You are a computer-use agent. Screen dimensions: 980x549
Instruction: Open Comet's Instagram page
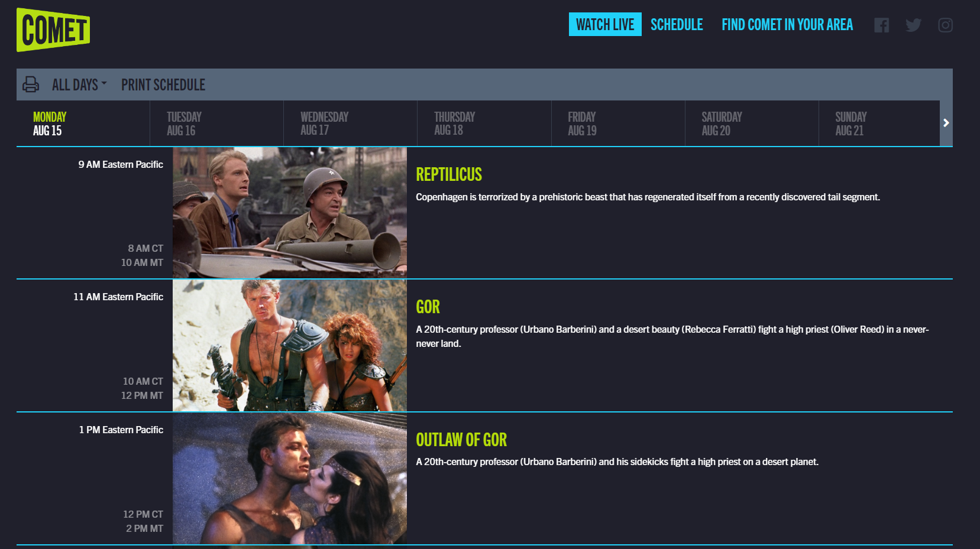(x=945, y=25)
